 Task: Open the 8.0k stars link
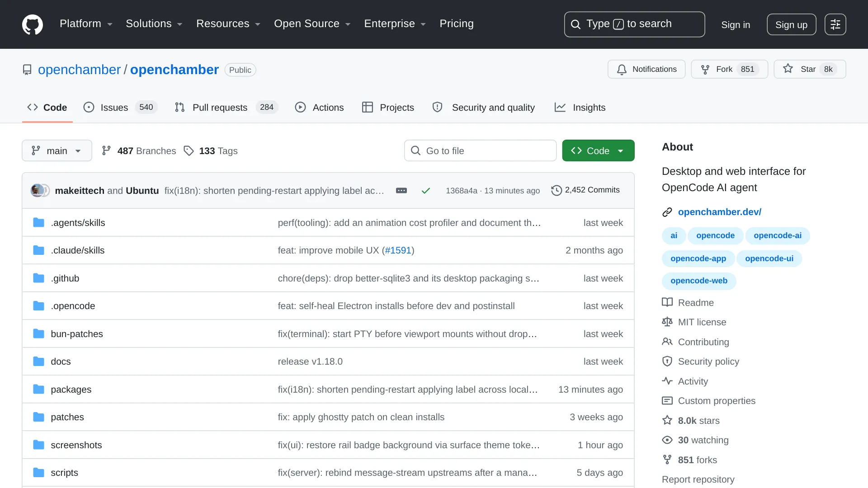click(691, 421)
